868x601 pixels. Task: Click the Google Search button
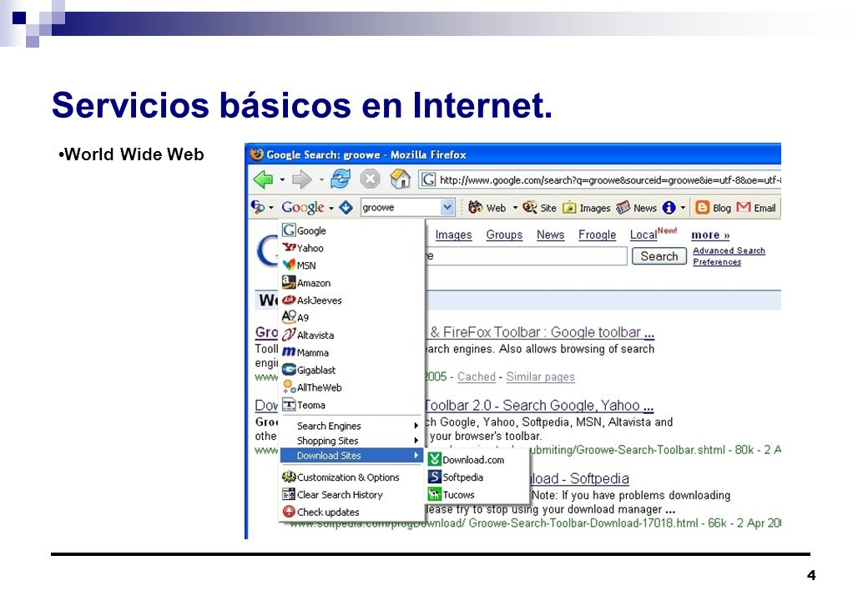click(x=659, y=256)
